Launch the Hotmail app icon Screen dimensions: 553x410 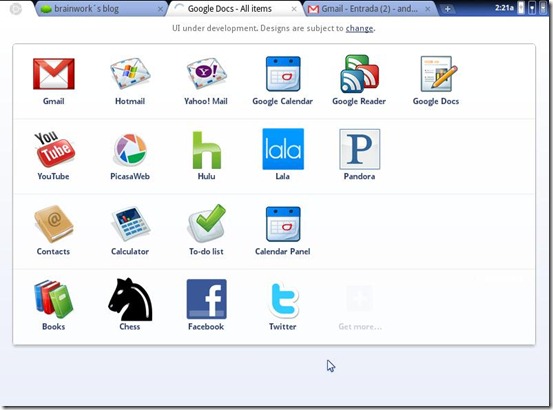point(130,74)
